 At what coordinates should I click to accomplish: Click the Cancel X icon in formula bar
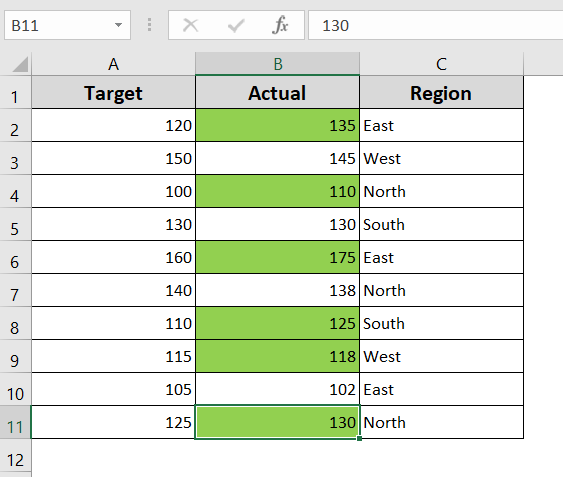tap(190, 26)
